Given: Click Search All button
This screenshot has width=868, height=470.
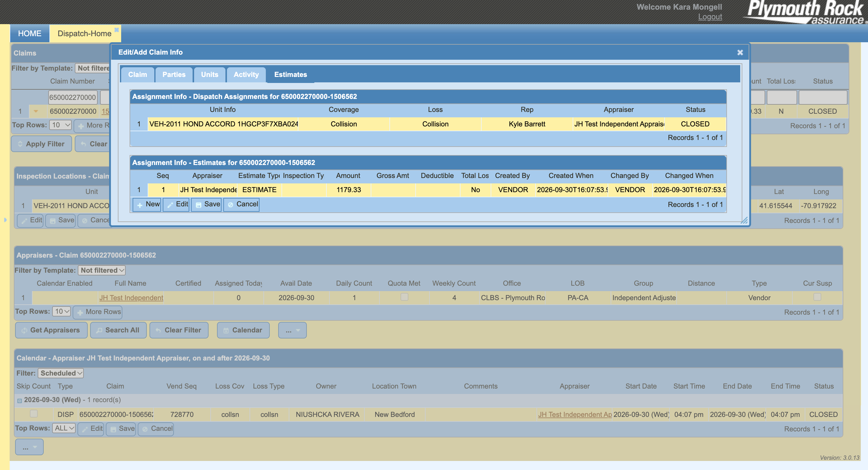Looking at the screenshot, I should coord(118,330).
